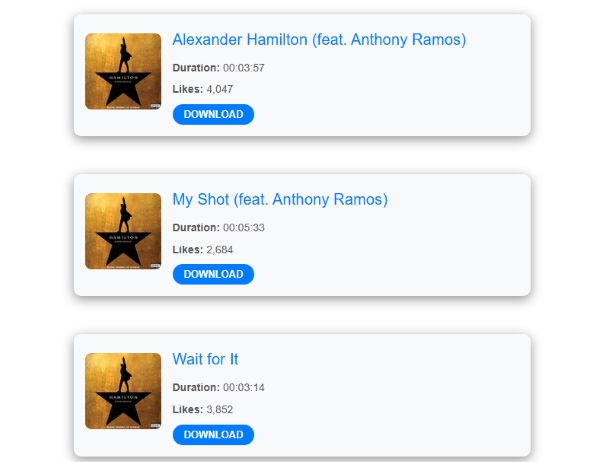Click the 00:03:57 duration value
This screenshot has width=600, height=462.
(244, 68)
